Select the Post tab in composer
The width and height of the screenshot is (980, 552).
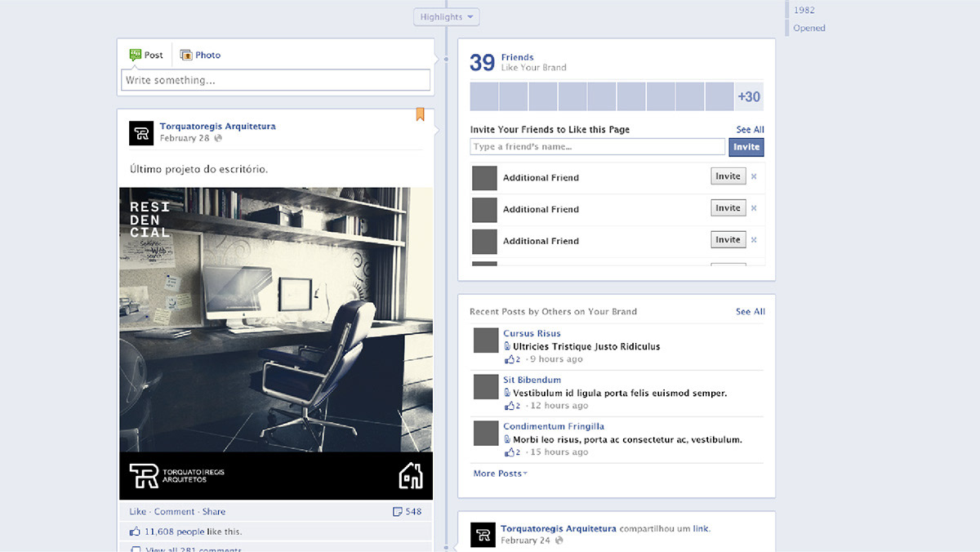[147, 55]
